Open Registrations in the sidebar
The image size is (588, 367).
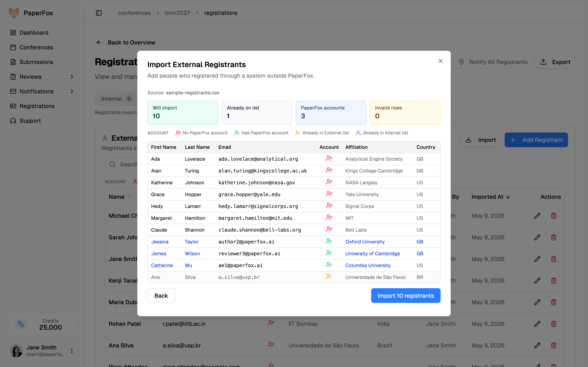[37, 106]
